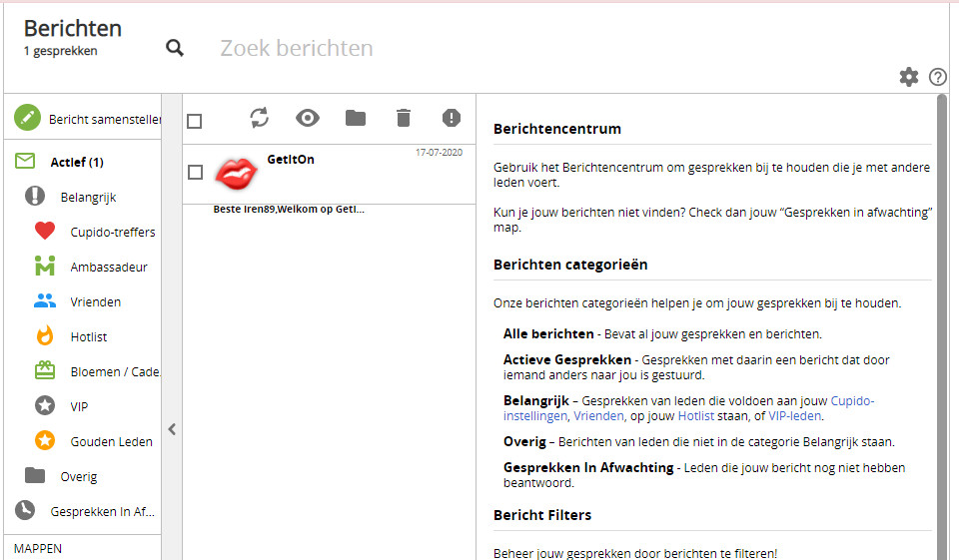Screen dimensions: 959x560
Task: Delete selected messages with trash icon
Action: pyautogui.click(x=404, y=118)
